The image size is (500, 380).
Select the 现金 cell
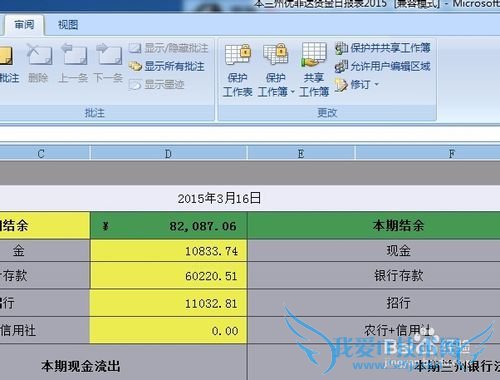(x=374, y=251)
